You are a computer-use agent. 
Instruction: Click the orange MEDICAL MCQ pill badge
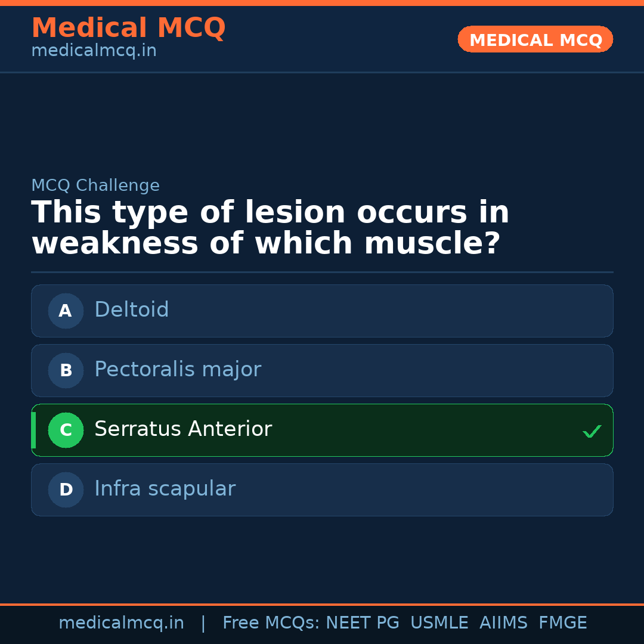(535, 39)
